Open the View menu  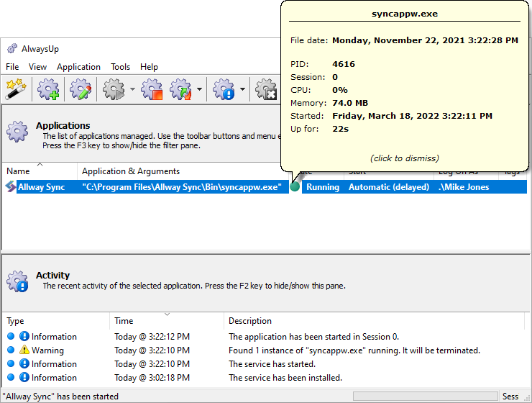coord(37,67)
